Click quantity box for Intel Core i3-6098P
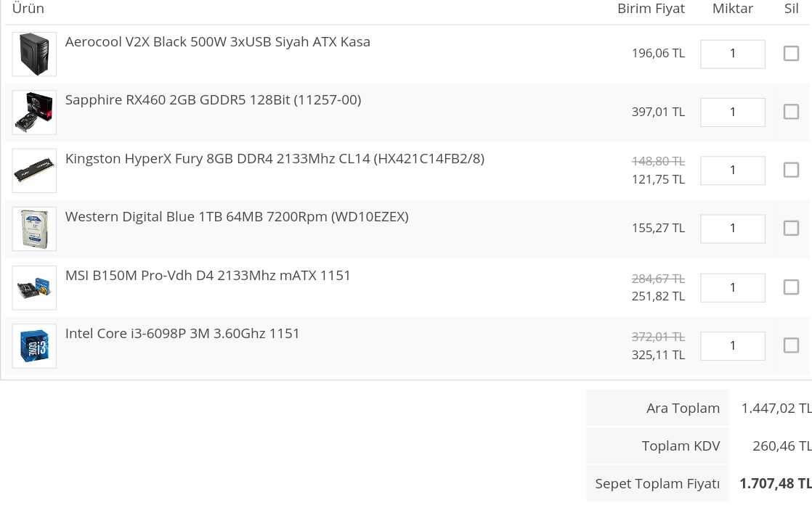Viewport: 812px width, 513px height. [732, 345]
